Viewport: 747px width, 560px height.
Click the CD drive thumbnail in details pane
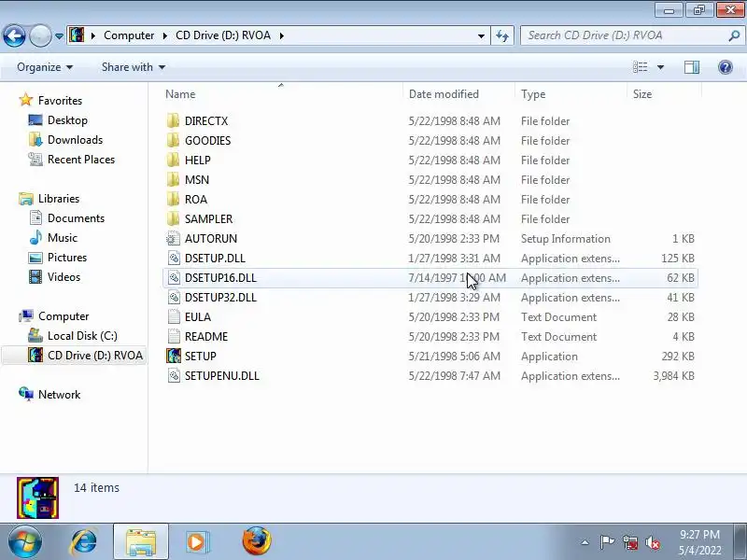pyautogui.click(x=37, y=498)
